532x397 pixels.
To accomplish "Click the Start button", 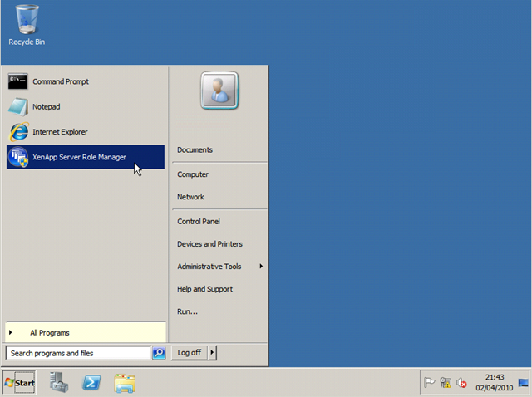I will (x=19, y=382).
